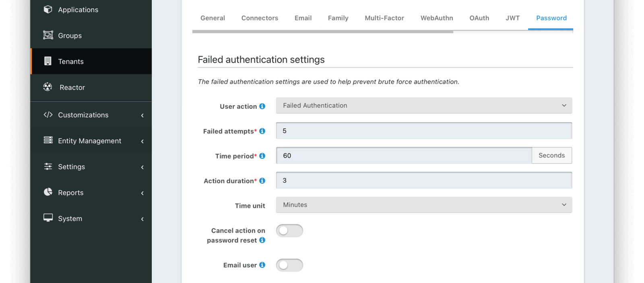Click info icon beside password reset label
The height and width of the screenshot is (283, 644).
coord(262,240)
